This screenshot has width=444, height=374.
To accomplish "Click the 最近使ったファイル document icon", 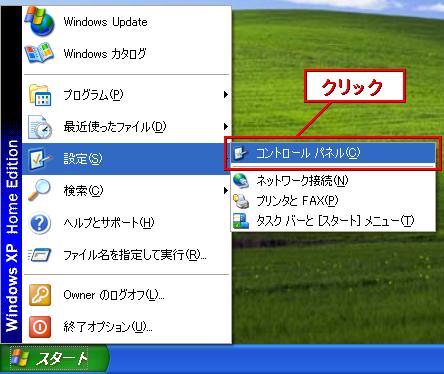I will 40,127.
